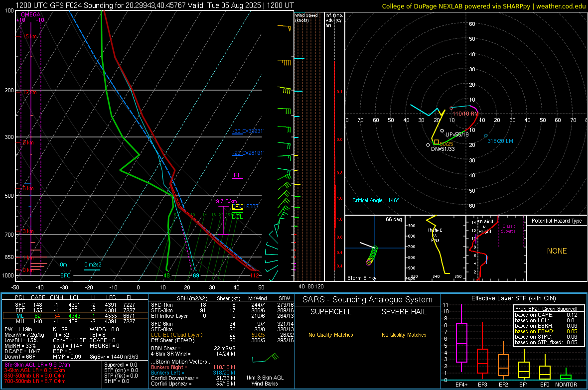Click the NONE hazard type text
This screenshot has height=390, width=588.
[x=557, y=251]
